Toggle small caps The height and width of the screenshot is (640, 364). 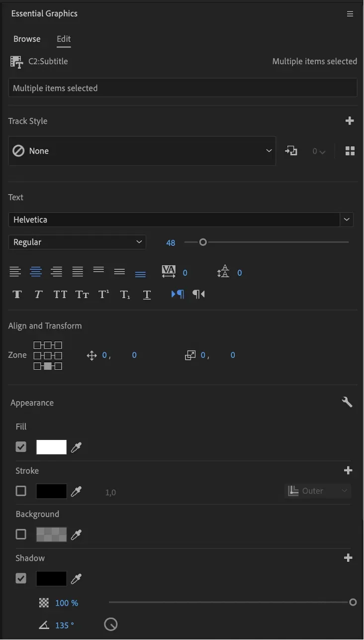coord(82,294)
